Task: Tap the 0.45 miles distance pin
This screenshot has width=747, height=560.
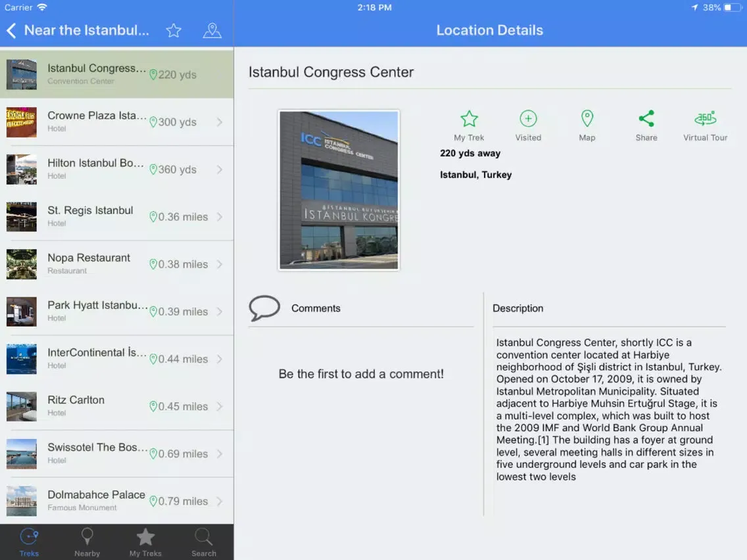Action: point(153,406)
